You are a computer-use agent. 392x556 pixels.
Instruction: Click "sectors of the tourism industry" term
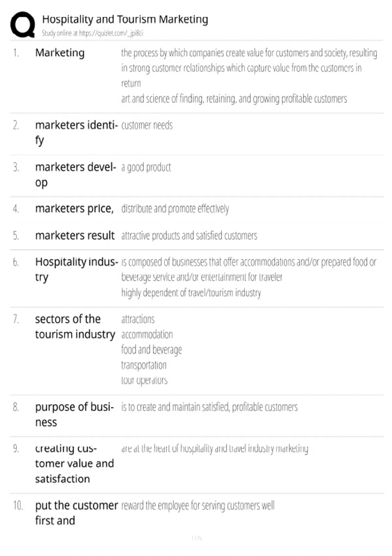tap(75, 326)
